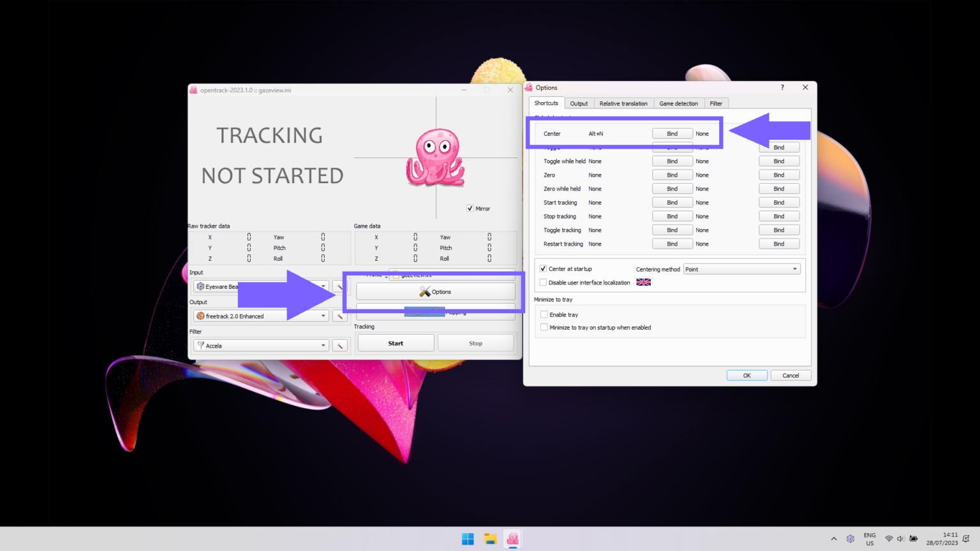The image size is (980, 551).
Task: Click the crossed-tools icon on the Options button
Action: pyautogui.click(x=424, y=291)
